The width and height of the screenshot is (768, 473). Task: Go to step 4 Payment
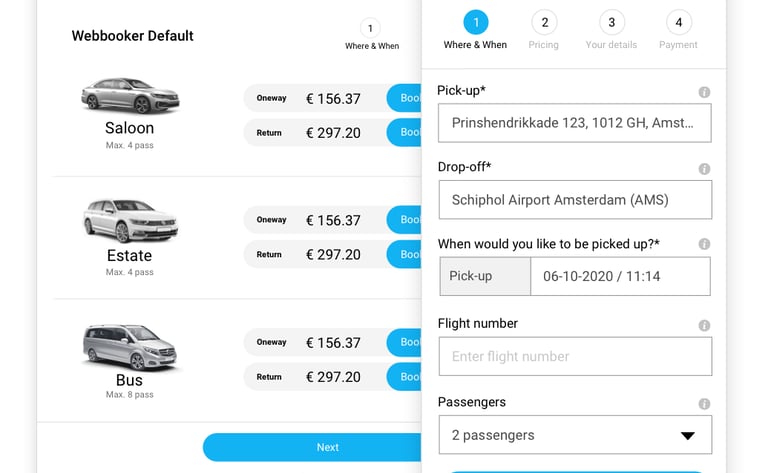pos(678,30)
